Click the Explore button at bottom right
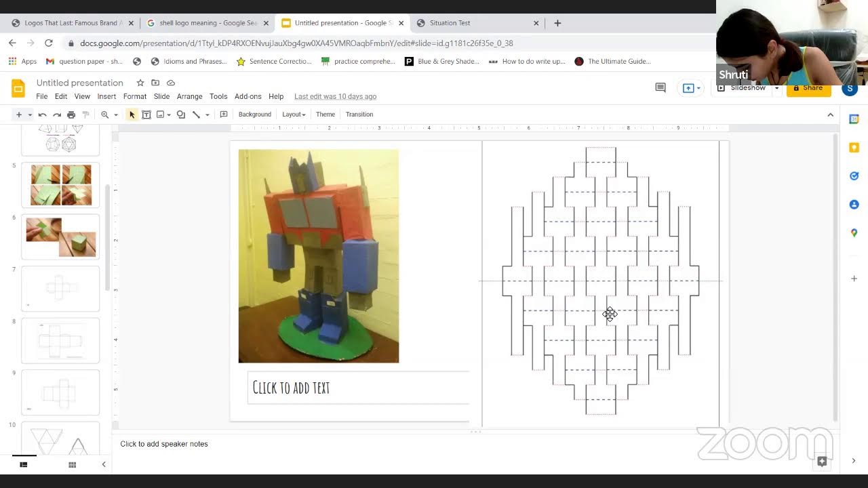 822,462
